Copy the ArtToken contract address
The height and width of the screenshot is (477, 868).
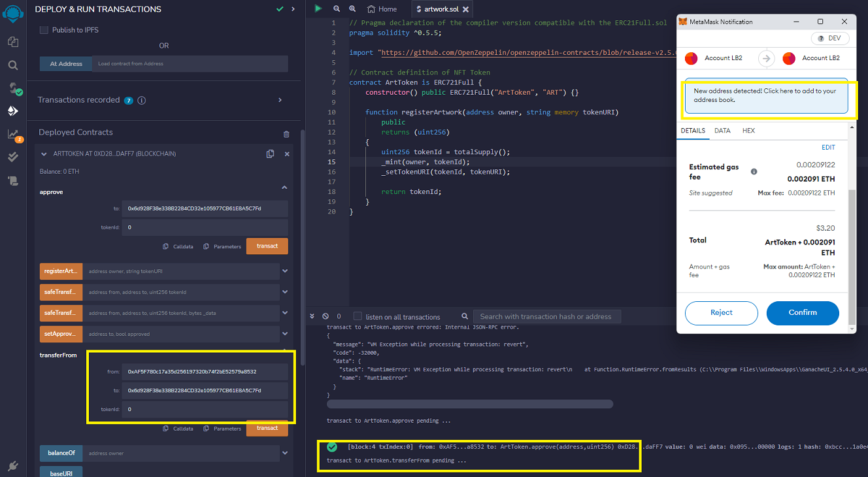tap(270, 154)
